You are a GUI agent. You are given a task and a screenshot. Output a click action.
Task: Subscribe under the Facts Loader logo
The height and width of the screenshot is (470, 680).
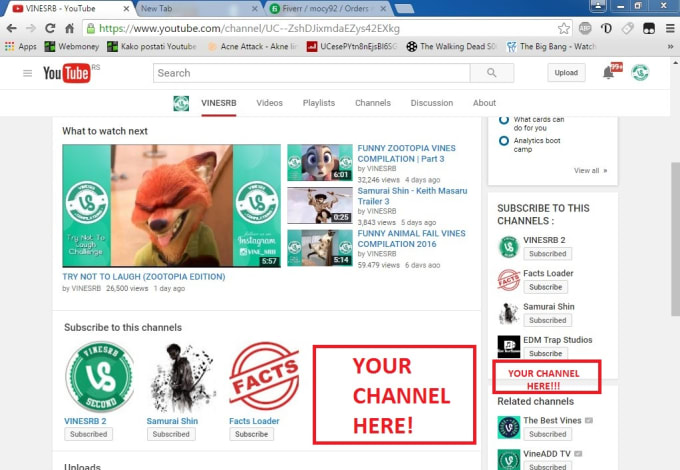pos(251,434)
